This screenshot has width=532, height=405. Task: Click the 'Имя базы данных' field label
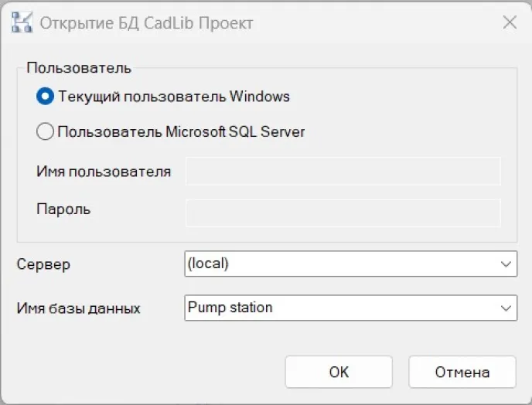point(79,308)
